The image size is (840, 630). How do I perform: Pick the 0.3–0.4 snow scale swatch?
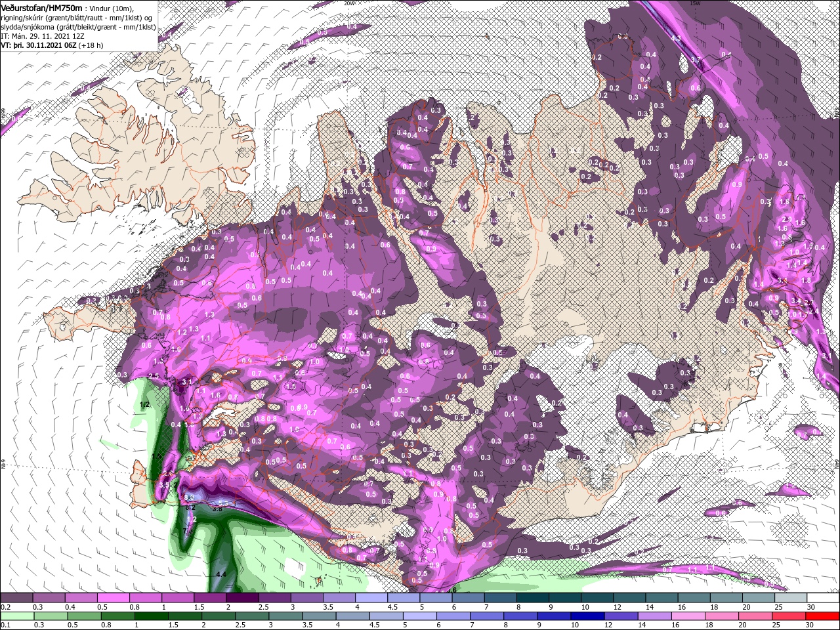pyautogui.click(x=49, y=598)
